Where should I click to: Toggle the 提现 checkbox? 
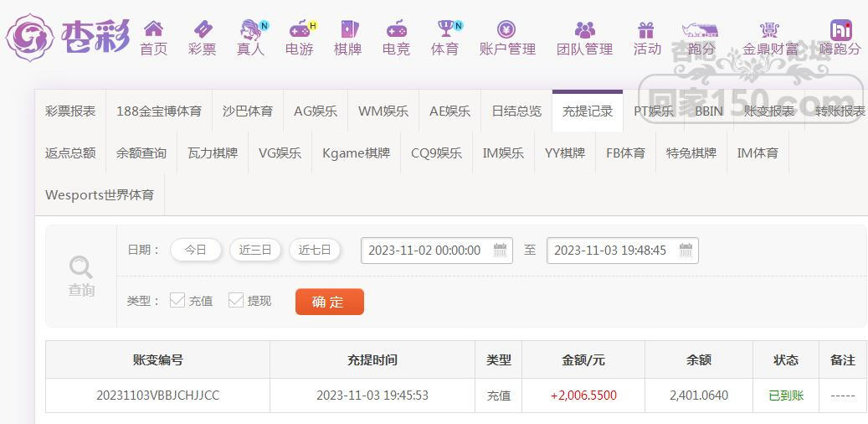[x=236, y=300]
